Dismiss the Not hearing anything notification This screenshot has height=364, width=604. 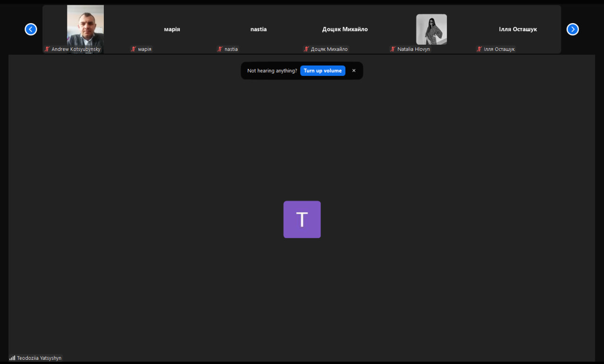click(x=354, y=71)
